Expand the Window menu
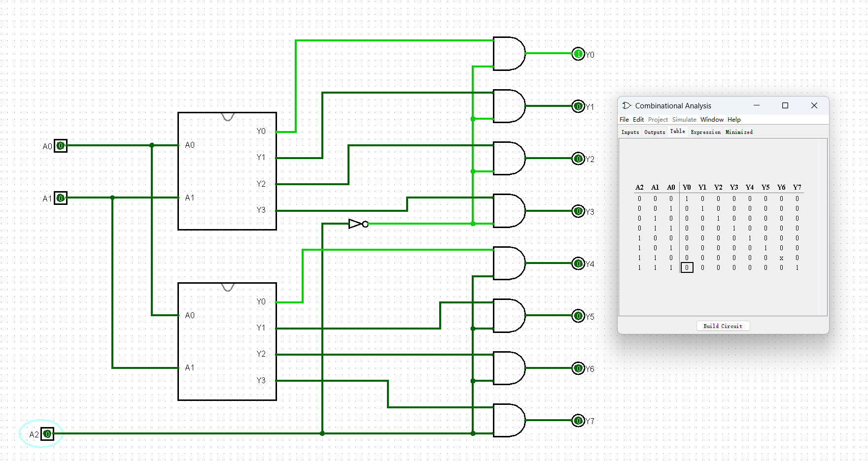Screen dimensions: 868x463 pos(711,120)
